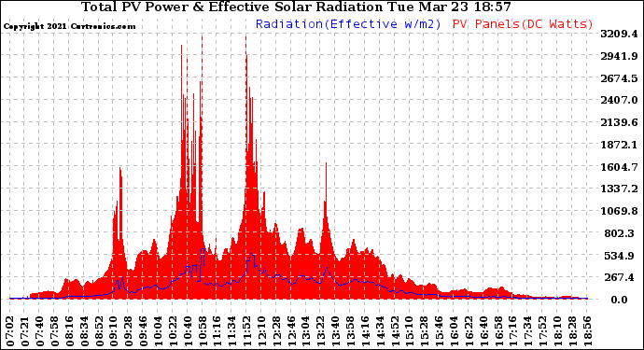Click the 16:04 time label

[x=454, y=331]
